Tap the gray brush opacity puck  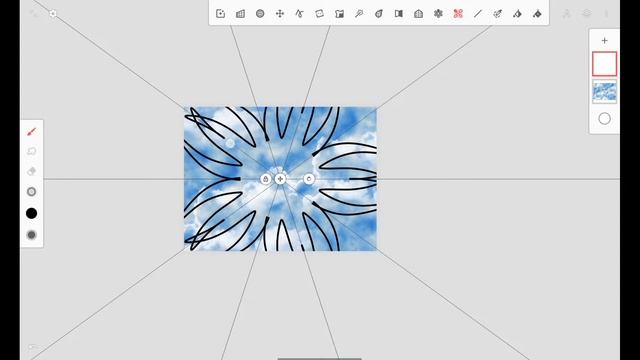coord(31,235)
